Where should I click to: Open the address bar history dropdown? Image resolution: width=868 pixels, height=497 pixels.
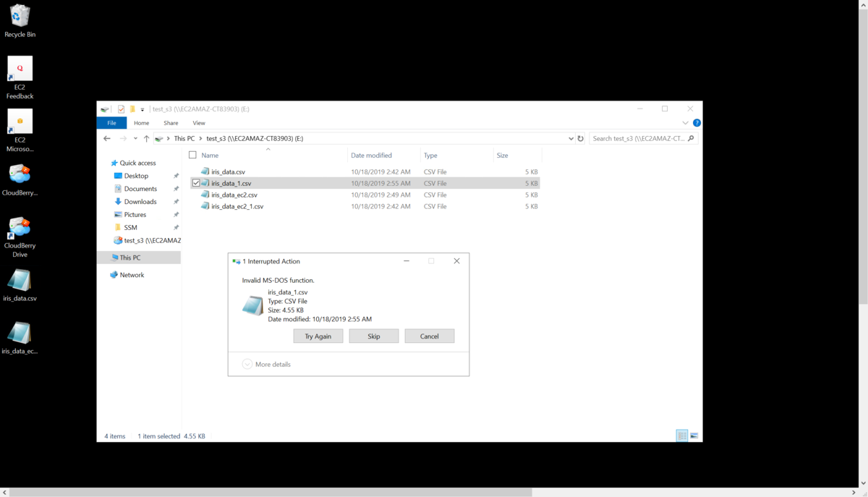coord(571,138)
